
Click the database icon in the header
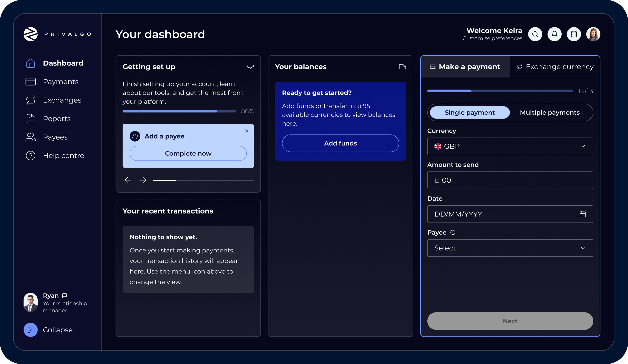tap(574, 34)
